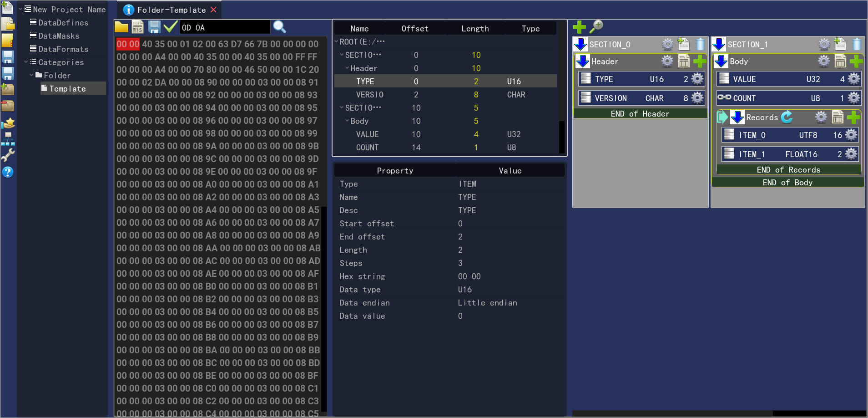Click the Offset column header
Screen dimensions: 868x418
coord(415,28)
